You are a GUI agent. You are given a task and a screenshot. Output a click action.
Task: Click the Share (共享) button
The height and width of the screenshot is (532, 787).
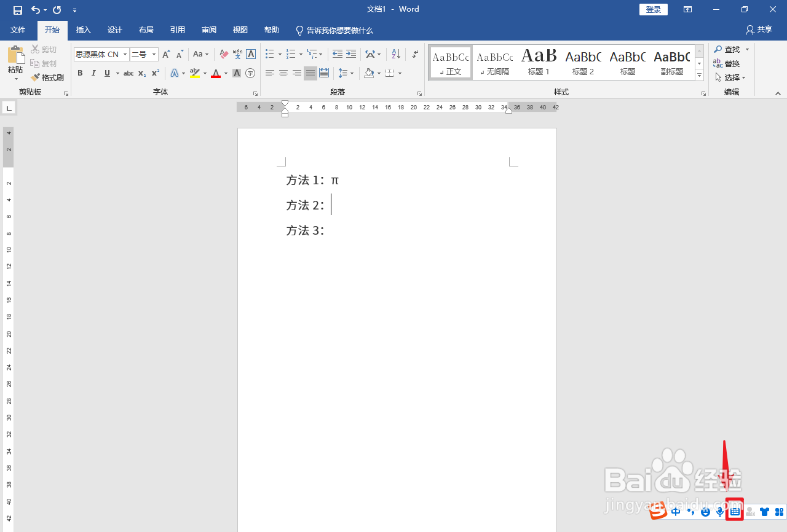tap(759, 29)
